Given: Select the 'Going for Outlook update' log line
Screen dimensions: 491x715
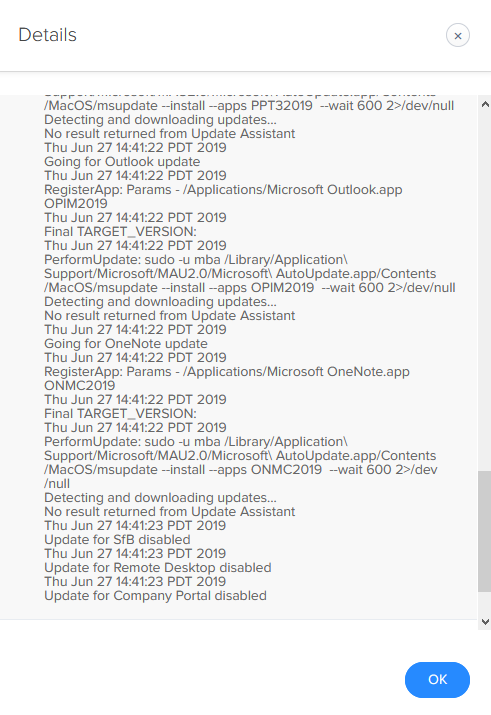Looking at the screenshot, I should 122,162.
